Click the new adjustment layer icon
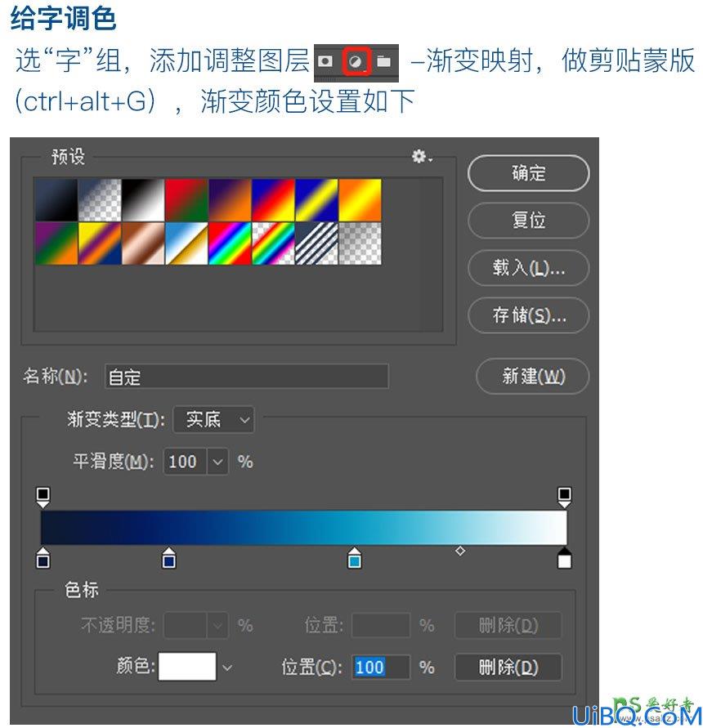The width and height of the screenshot is (703, 728). (356, 62)
